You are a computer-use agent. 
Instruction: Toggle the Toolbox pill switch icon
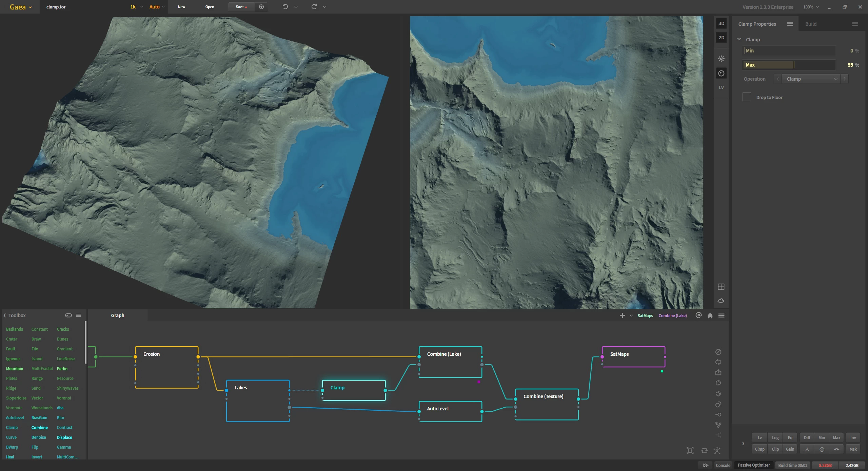[68, 315]
